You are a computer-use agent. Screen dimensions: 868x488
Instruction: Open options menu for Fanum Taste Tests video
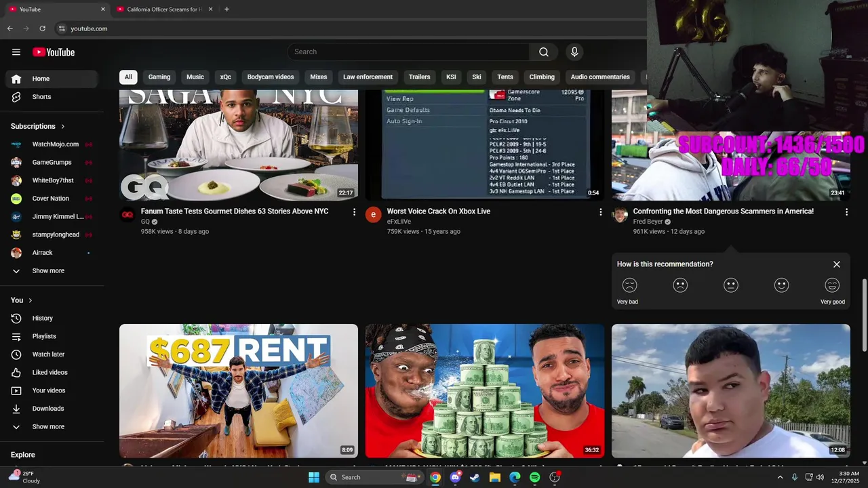(x=354, y=212)
